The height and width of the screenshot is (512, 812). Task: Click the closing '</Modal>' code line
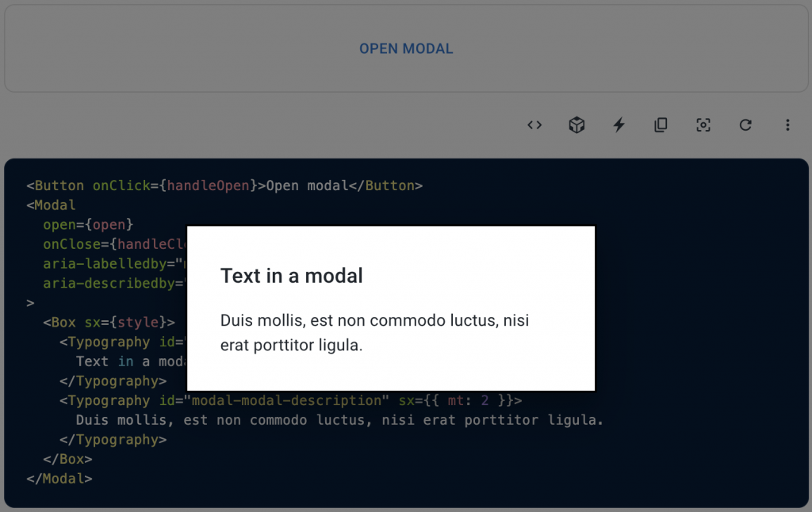59,479
